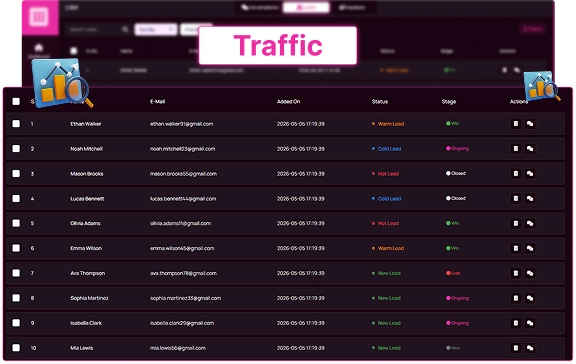Open chat for Noah Mitchell lead

click(x=530, y=149)
